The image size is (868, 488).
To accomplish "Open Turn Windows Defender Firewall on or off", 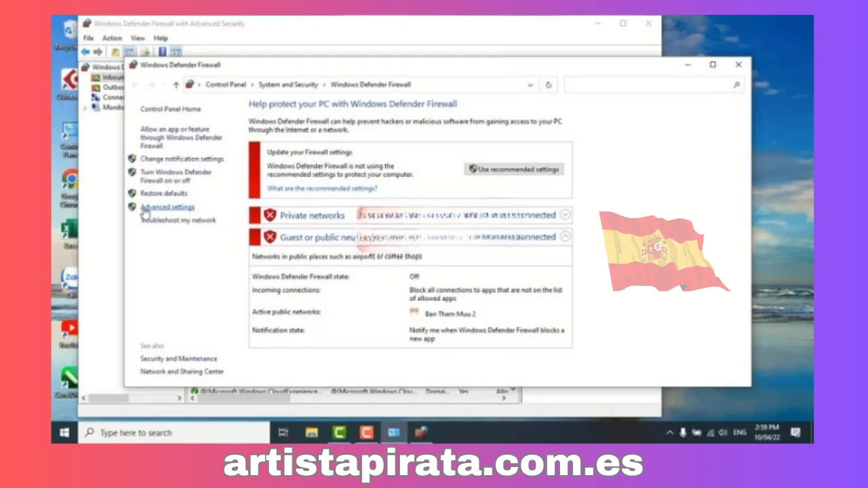I will click(x=176, y=176).
